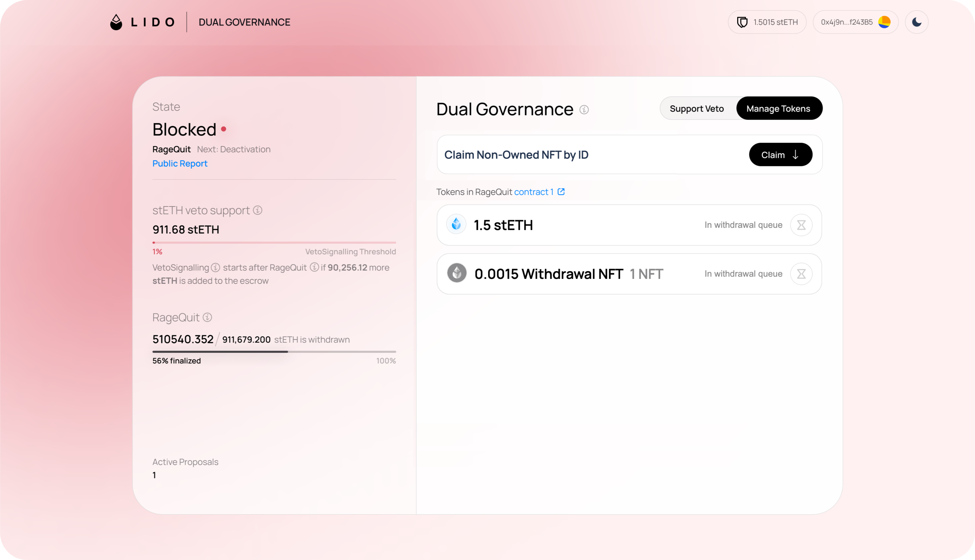The height and width of the screenshot is (560, 975).
Task: Click the stETH veto support progress bar
Action: [274, 243]
